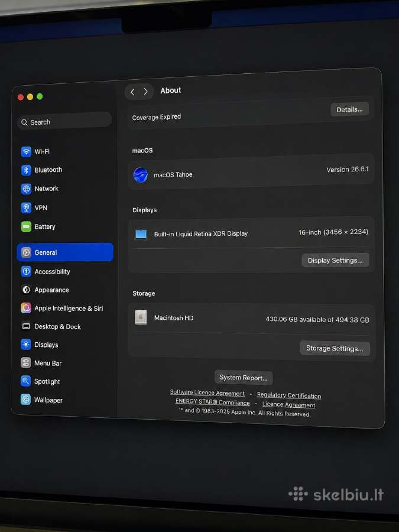Open the green Battery icon
Image resolution: width=399 pixels, height=532 pixels.
pos(26,226)
